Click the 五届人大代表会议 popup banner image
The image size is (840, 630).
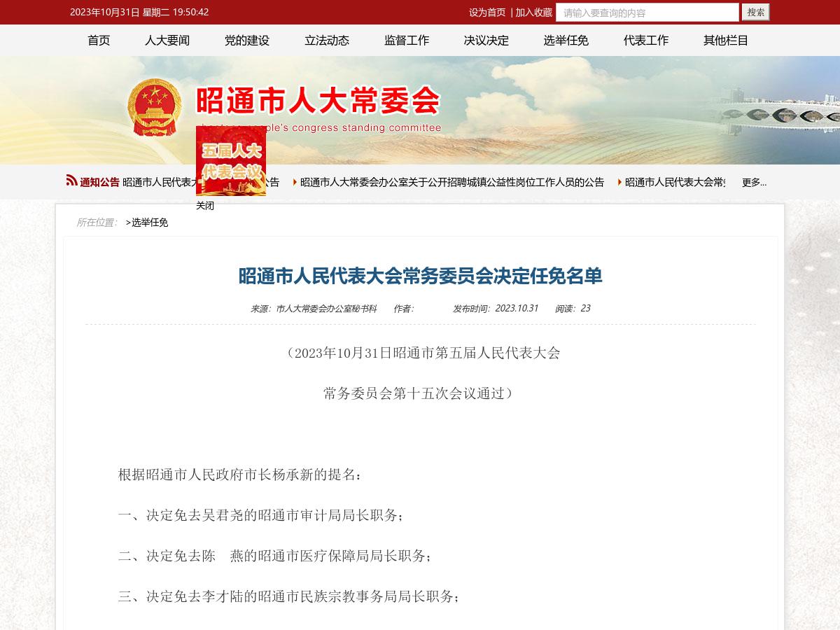[231, 160]
